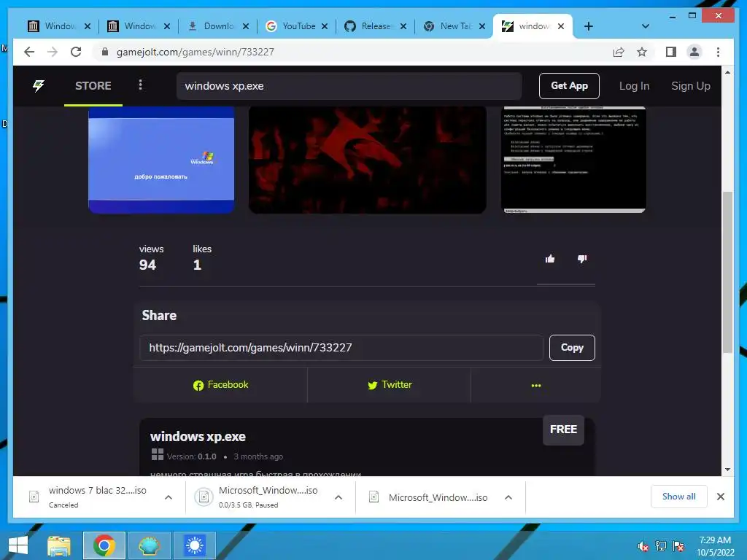The height and width of the screenshot is (560, 747).
Task: Open the Chrome three-dot menu
Action: click(x=718, y=52)
